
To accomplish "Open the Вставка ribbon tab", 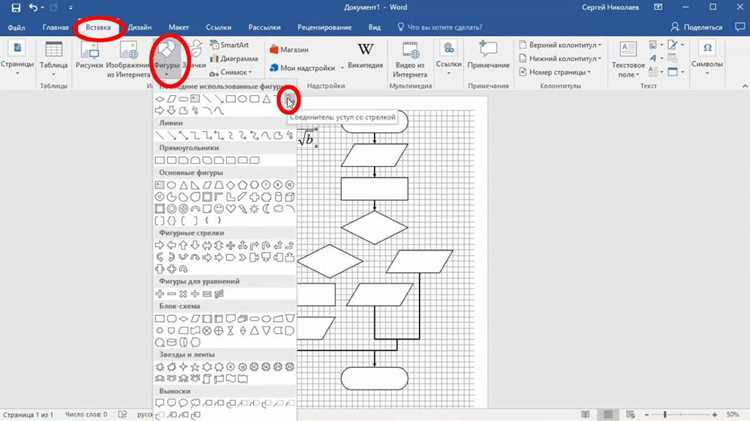I will (98, 27).
